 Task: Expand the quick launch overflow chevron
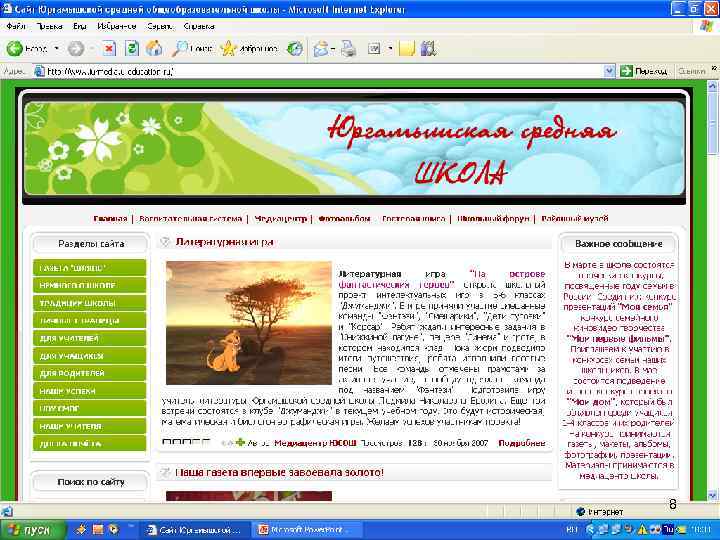(x=131, y=527)
